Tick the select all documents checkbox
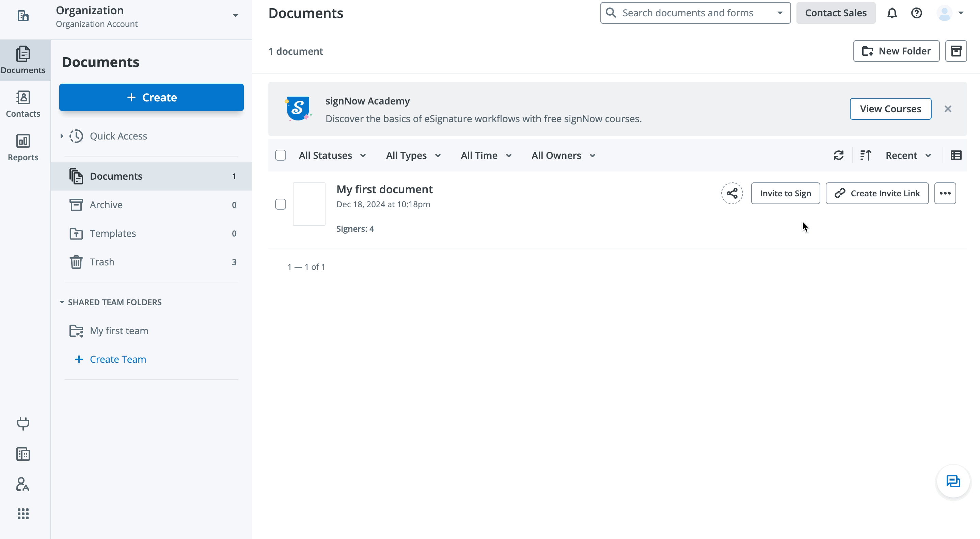The image size is (980, 539). pos(280,156)
